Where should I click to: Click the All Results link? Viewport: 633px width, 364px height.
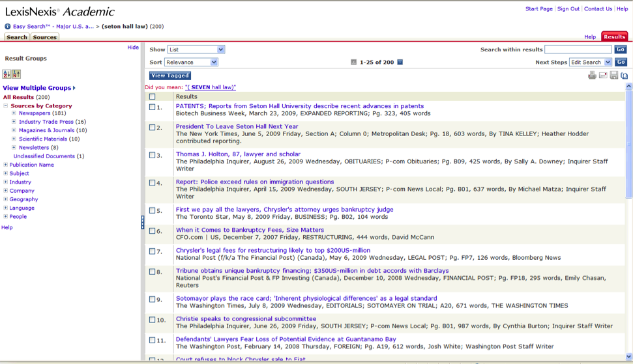18,97
